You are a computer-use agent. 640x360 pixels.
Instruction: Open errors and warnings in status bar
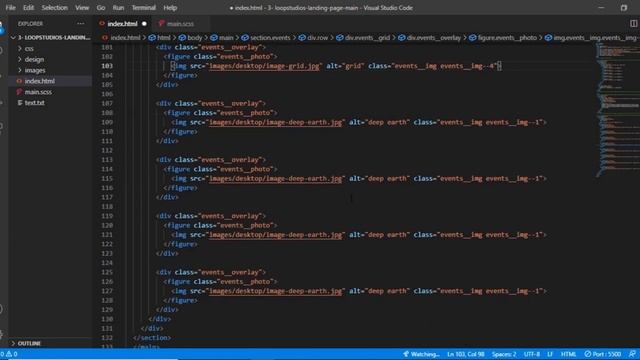click(9, 354)
